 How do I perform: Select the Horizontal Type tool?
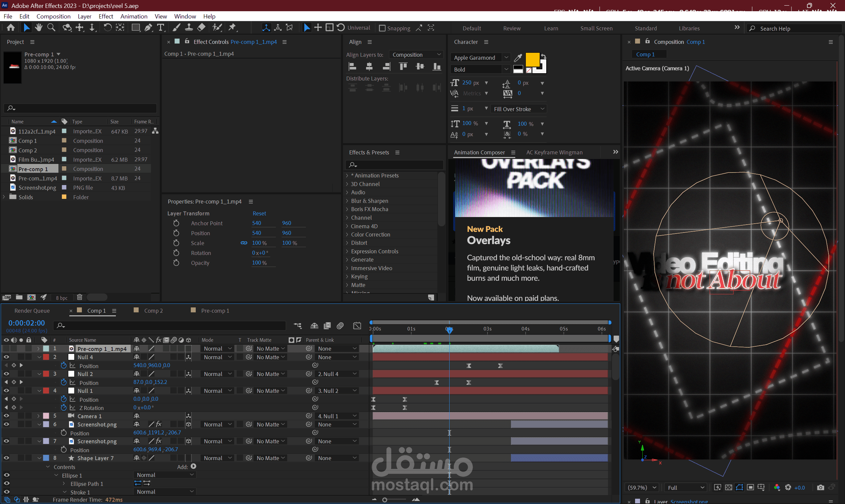click(x=161, y=28)
